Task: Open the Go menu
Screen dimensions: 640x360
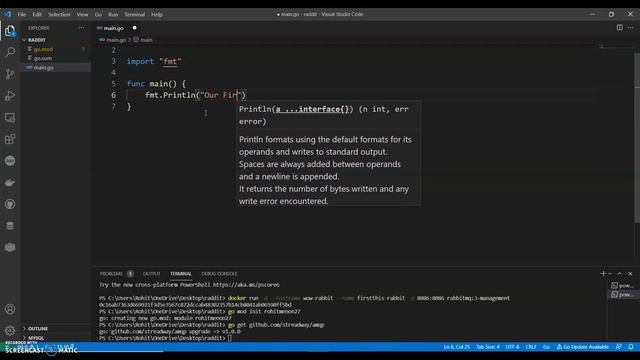Action: [98, 14]
